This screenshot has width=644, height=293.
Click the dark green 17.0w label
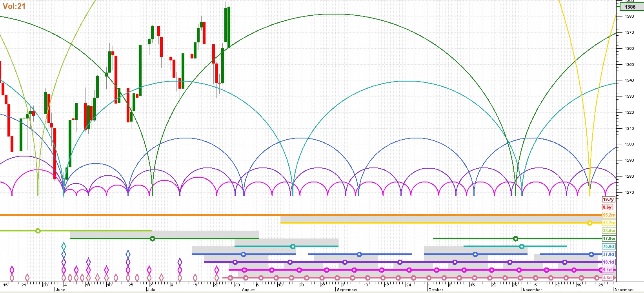(609, 239)
